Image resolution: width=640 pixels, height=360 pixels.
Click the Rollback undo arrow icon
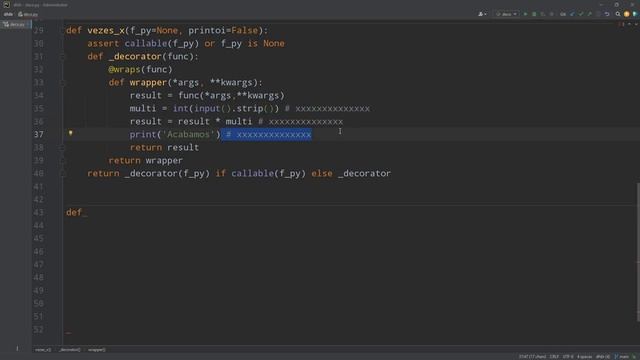[607, 14]
